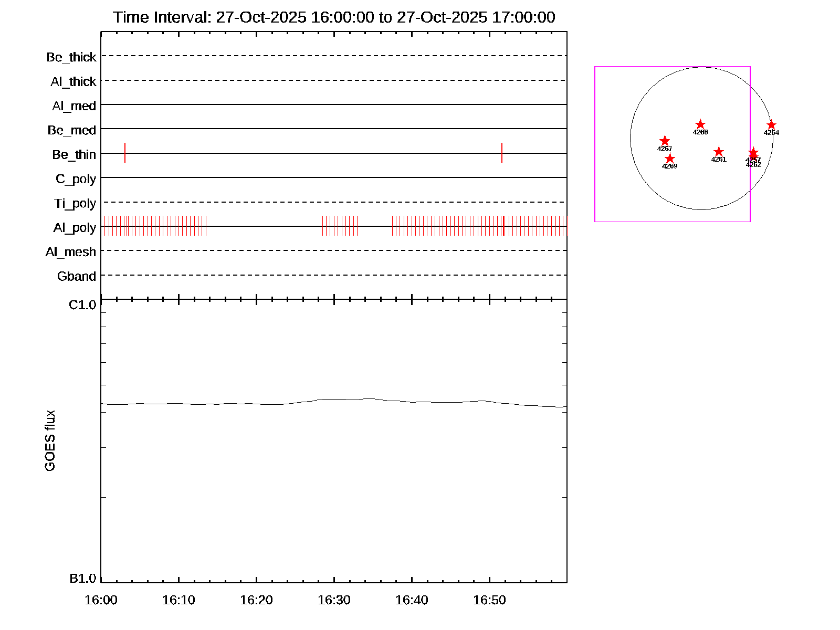Select the Ti_poly filter label
This screenshot has width=840, height=630.
click(75, 204)
